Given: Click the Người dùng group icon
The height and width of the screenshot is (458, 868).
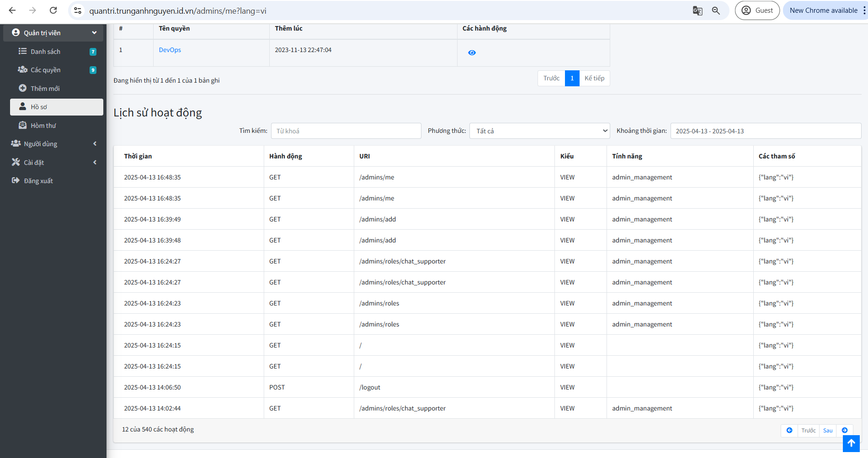Looking at the screenshot, I should click(16, 143).
